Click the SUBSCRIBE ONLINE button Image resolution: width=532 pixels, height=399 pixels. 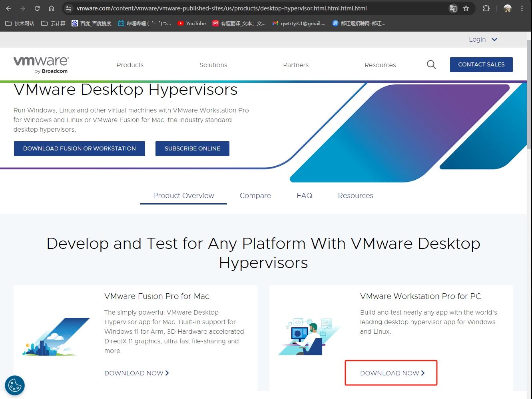click(x=192, y=148)
